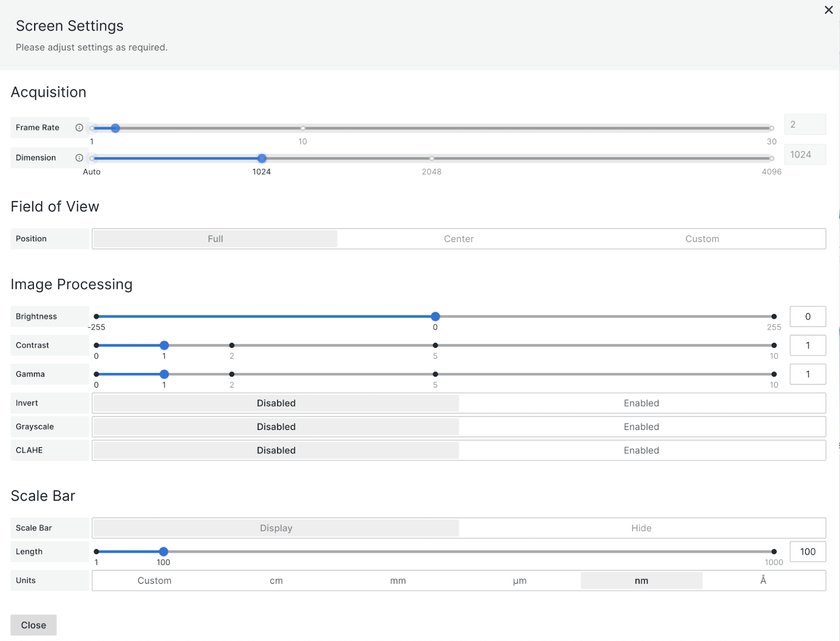
Task: Click the Frame Rate info icon
Action: pos(79,128)
